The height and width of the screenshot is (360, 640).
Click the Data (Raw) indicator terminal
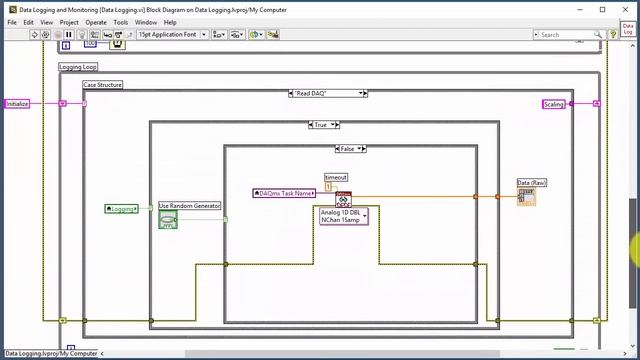526,197
